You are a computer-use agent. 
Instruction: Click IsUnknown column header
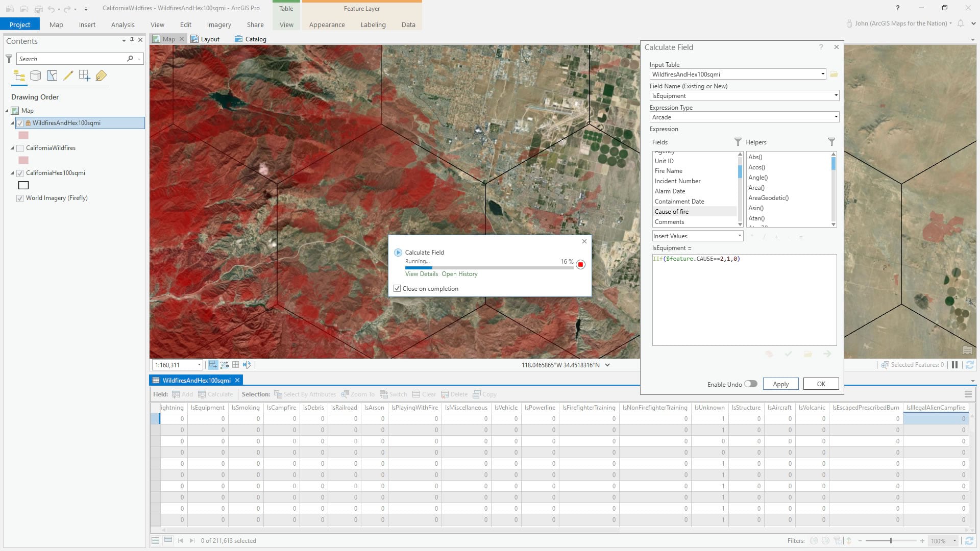coord(709,408)
